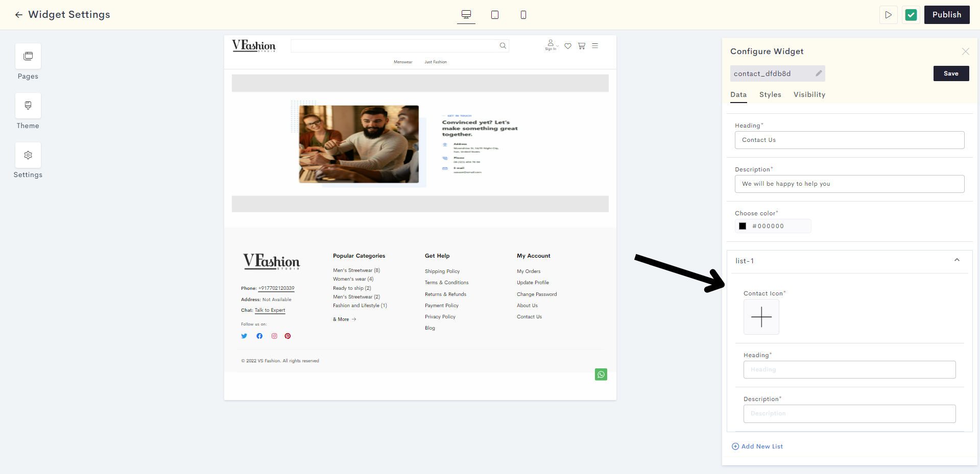Open the black color swatch picker
The height and width of the screenshot is (474, 980).
[x=743, y=226]
